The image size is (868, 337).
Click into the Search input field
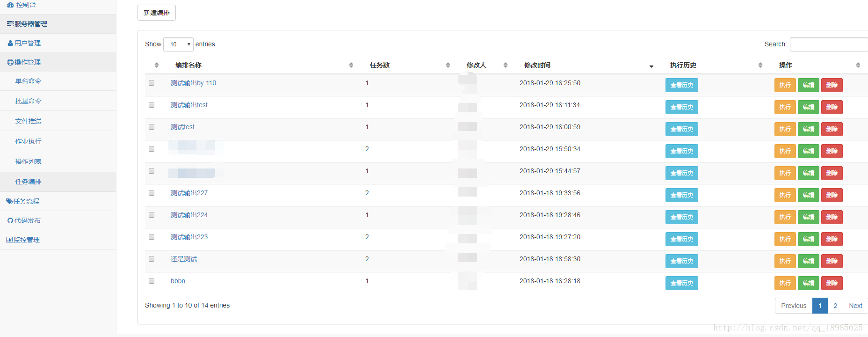pos(828,44)
